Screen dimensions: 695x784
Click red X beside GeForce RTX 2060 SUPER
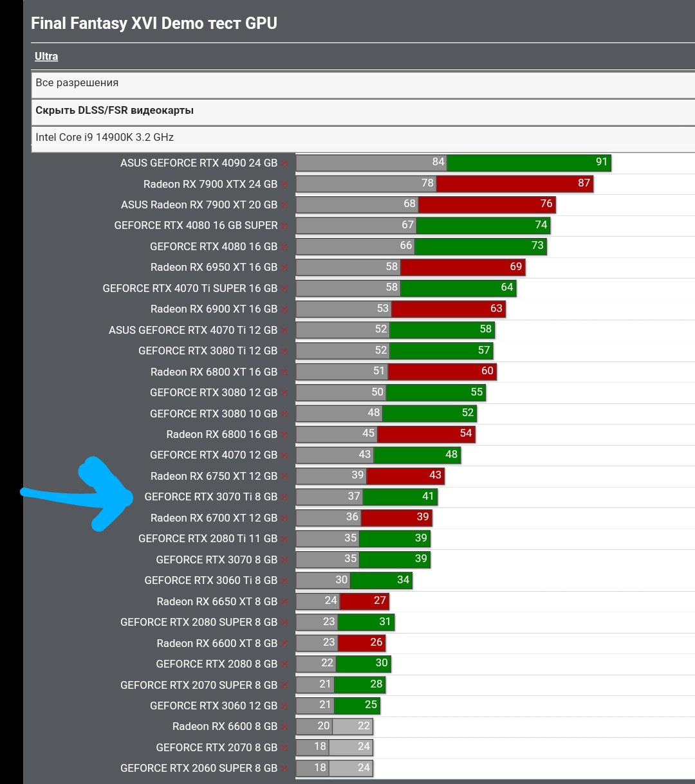[x=284, y=769]
